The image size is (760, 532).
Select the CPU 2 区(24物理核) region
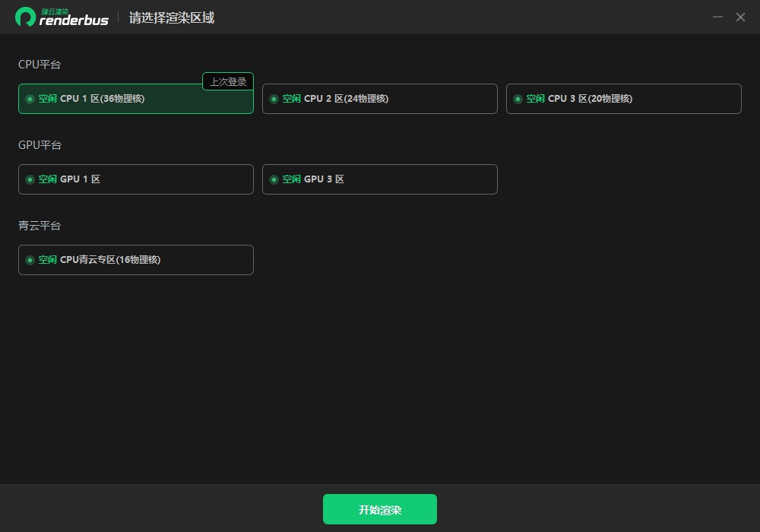click(379, 99)
